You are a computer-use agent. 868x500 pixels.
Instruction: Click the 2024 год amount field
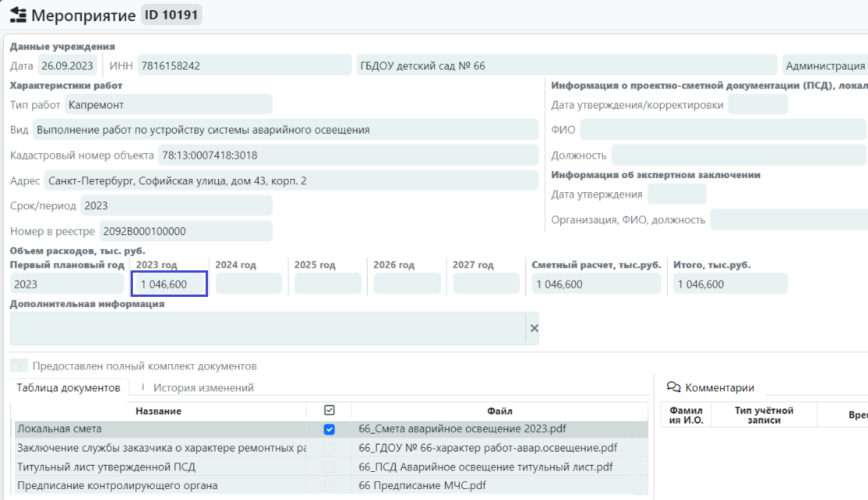[x=248, y=284]
